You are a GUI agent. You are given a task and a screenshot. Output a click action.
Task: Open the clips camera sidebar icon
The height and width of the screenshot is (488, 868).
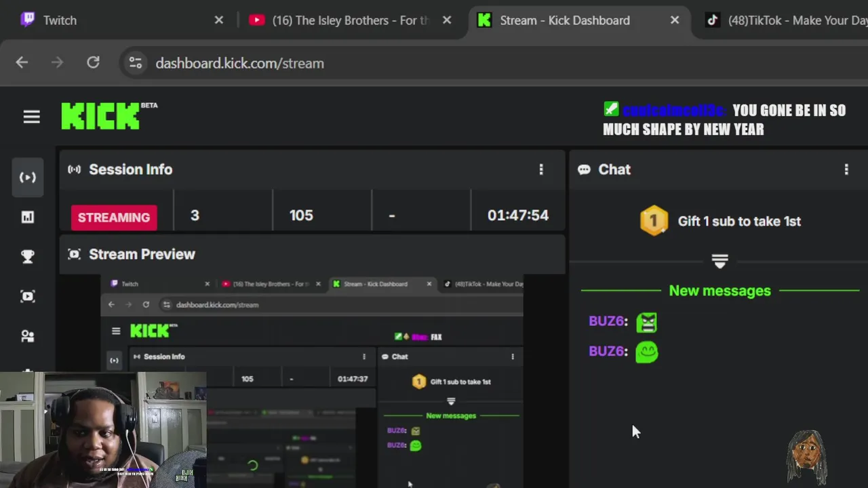(28, 296)
